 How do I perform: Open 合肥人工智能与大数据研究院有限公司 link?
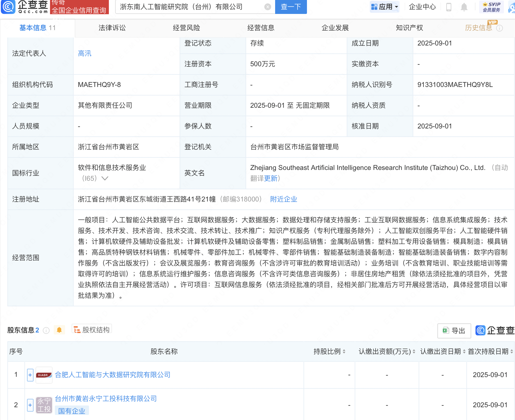pyautogui.click(x=113, y=375)
